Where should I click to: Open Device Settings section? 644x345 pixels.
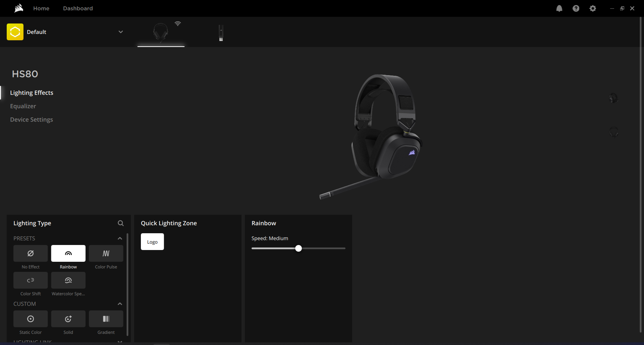pos(32,119)
